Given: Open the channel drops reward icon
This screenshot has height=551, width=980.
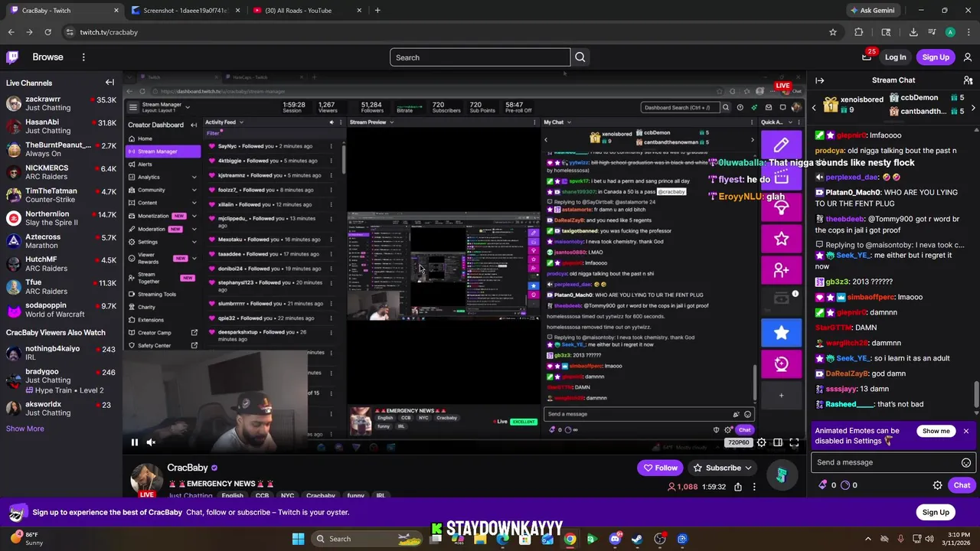Looking at the screenshot, I should (x=781, y=475).
